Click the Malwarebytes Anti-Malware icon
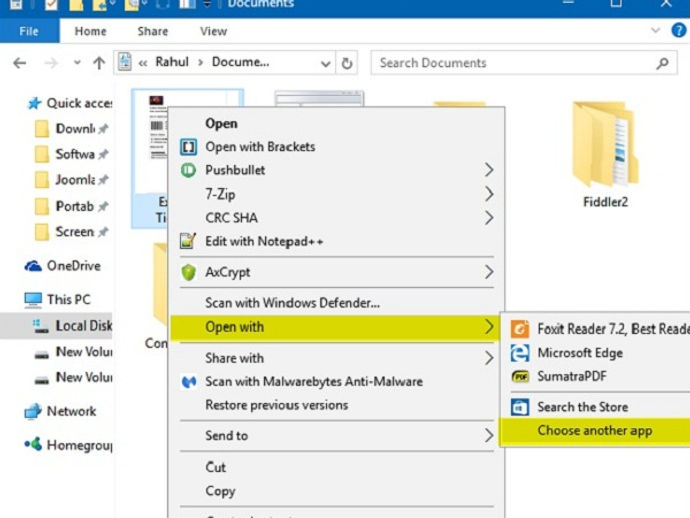Image resolution: width=690 pixels, height=518 pixels. click(x=187, y=381)
